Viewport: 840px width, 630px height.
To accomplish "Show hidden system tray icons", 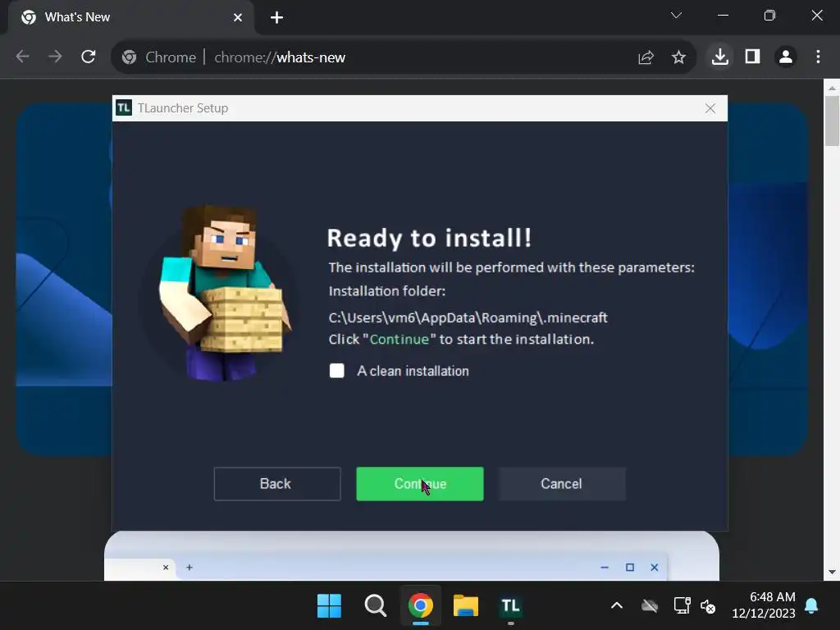I will click(617, 606).
